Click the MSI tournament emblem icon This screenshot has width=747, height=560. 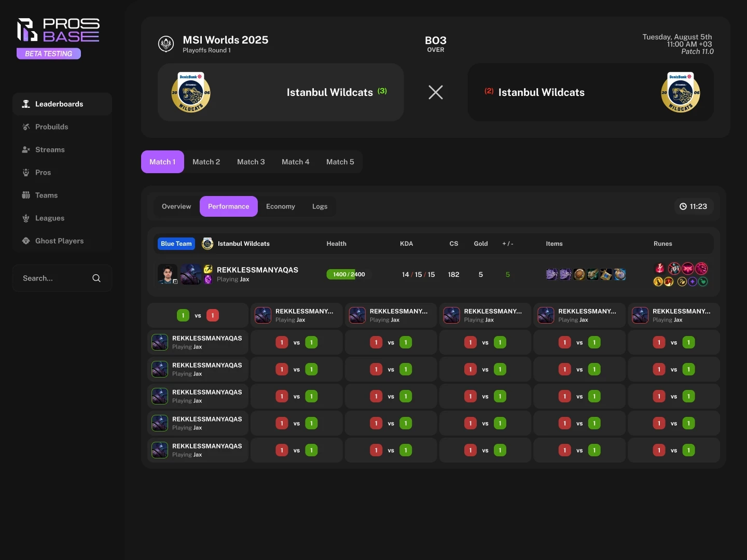point(166,44)
